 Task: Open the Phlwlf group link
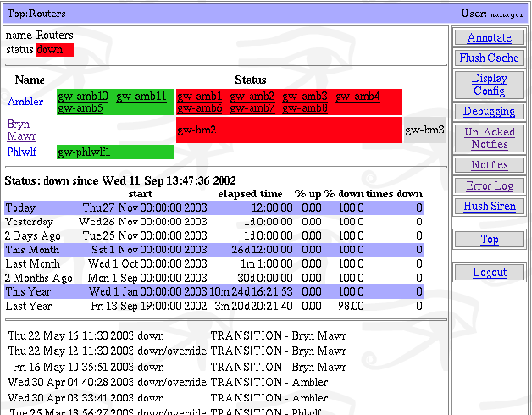tap(21, 151)
